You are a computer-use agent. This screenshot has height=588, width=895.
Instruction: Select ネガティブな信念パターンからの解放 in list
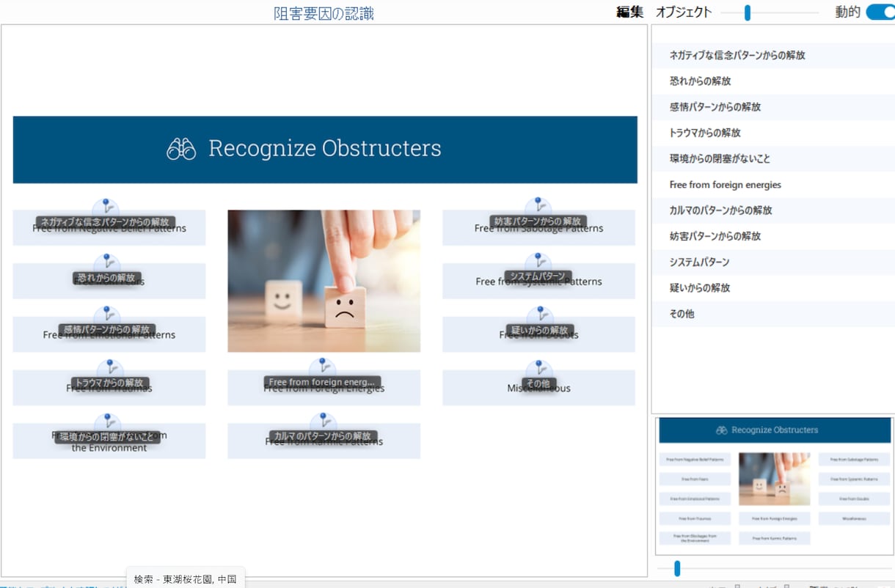(x=773, y=55)
